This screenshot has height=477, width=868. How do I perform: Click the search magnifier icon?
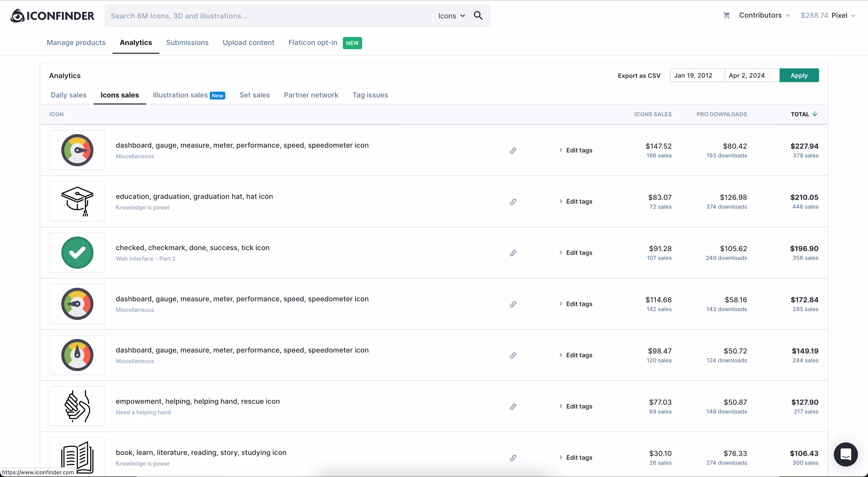point(478,16)
